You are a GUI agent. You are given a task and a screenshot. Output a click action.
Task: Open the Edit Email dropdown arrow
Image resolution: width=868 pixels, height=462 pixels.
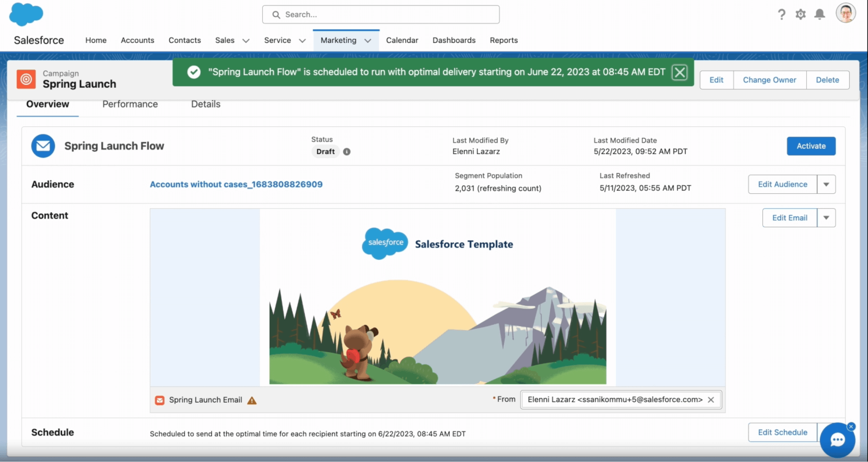[x=826, y=218]
